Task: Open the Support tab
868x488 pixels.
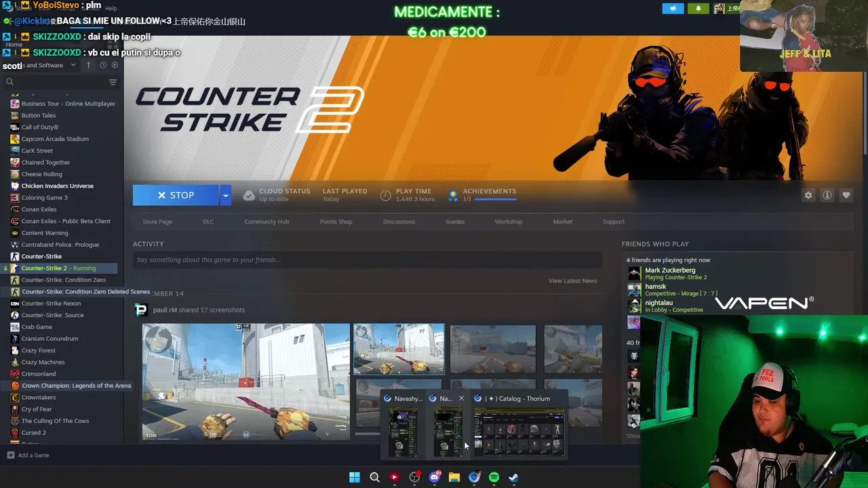Action: pos(614,222)
